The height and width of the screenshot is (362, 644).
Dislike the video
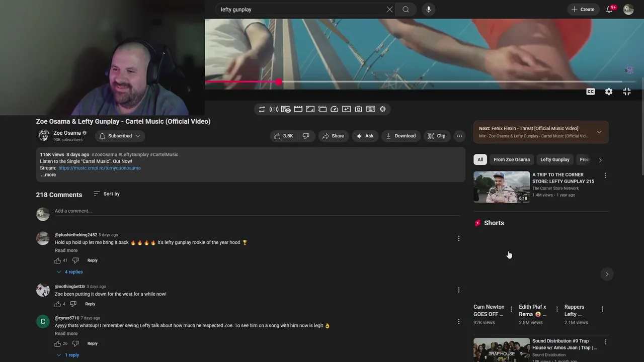coord(306,136)
